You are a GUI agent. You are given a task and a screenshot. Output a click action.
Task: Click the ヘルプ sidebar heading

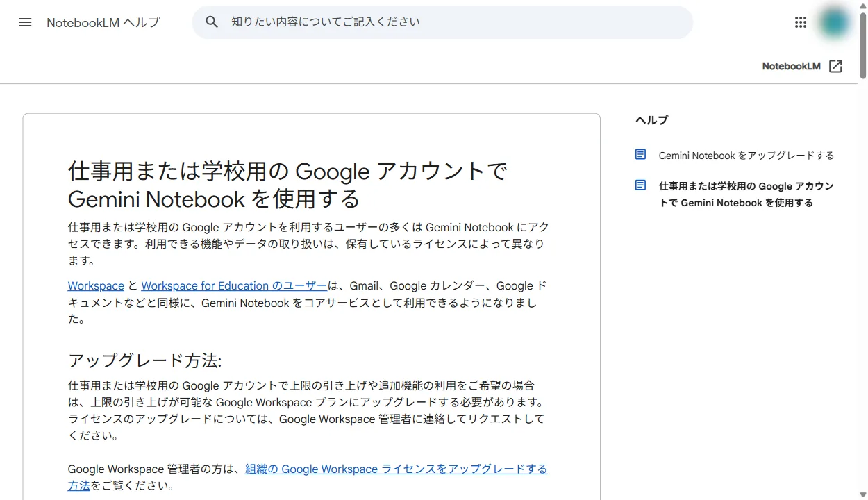(x=651, y=120)
